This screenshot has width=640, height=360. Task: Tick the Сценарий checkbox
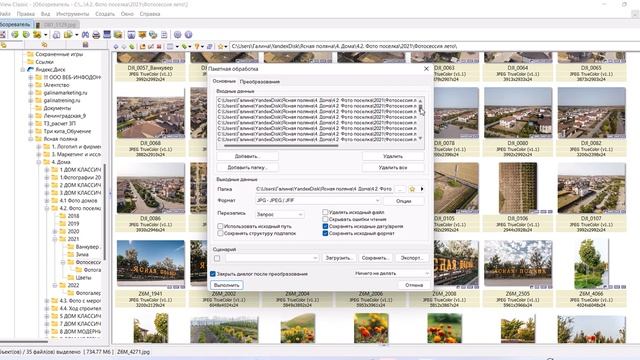[217, 258]
